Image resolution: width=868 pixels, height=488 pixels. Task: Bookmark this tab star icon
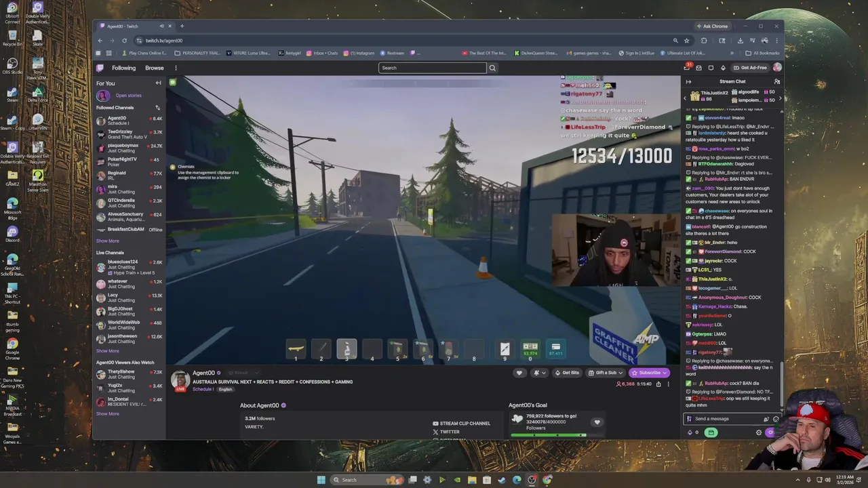click(686, 41)
